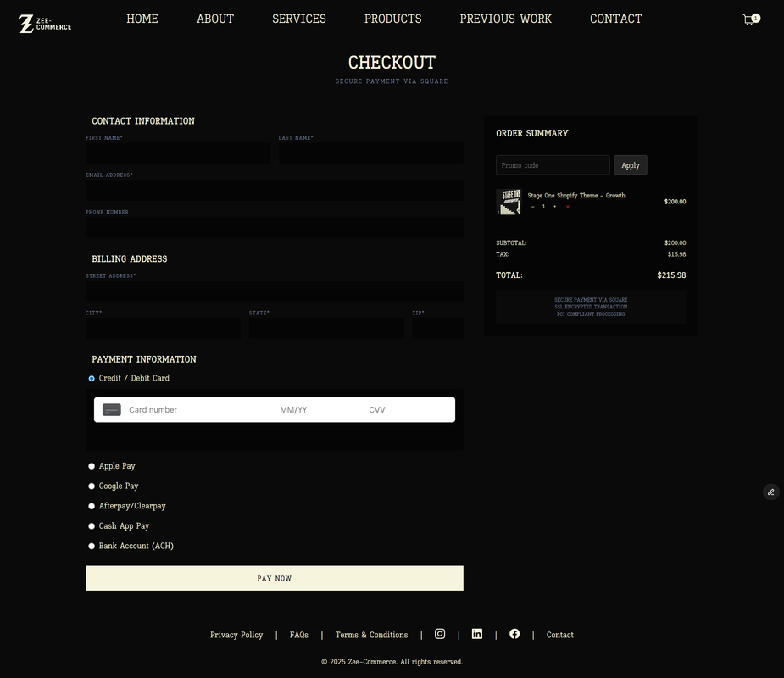Click the floating pencil edit icon

pyautogui.click(x=771, y=492)
